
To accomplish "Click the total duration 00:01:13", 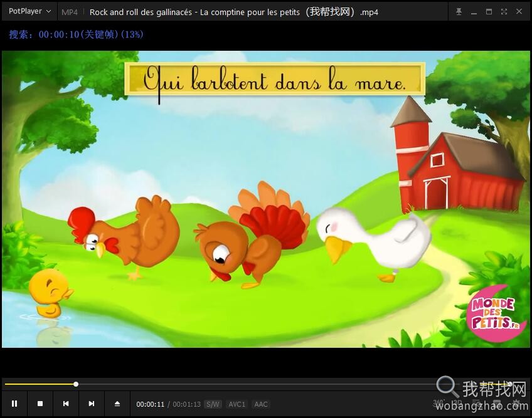I will pyautogui.click(x=186, y=404).
